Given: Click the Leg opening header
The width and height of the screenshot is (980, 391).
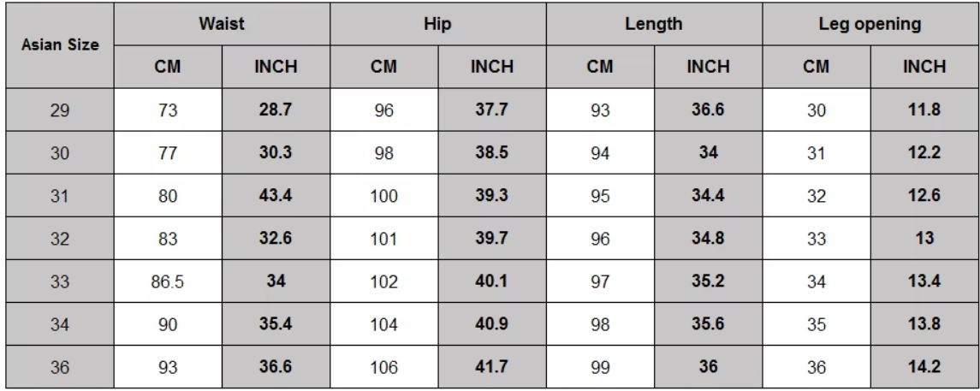Looking at the screenshot, I should (869, 24).
